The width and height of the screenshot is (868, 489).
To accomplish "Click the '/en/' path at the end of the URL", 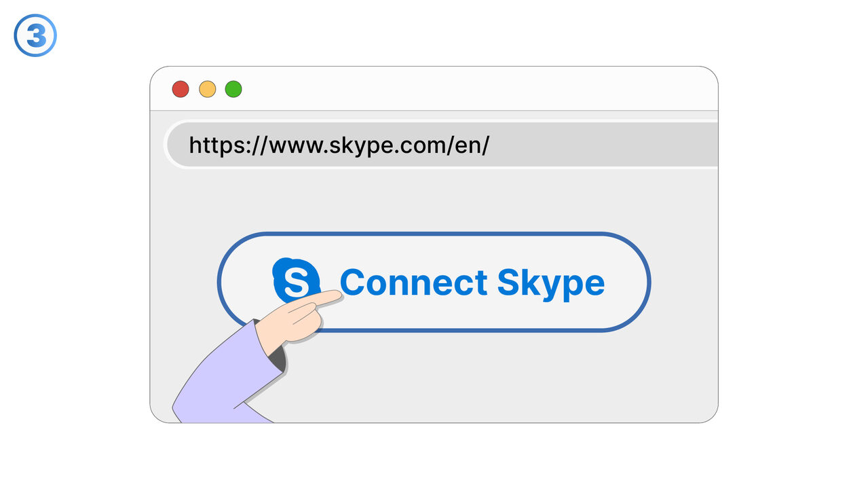I will 468,145.
